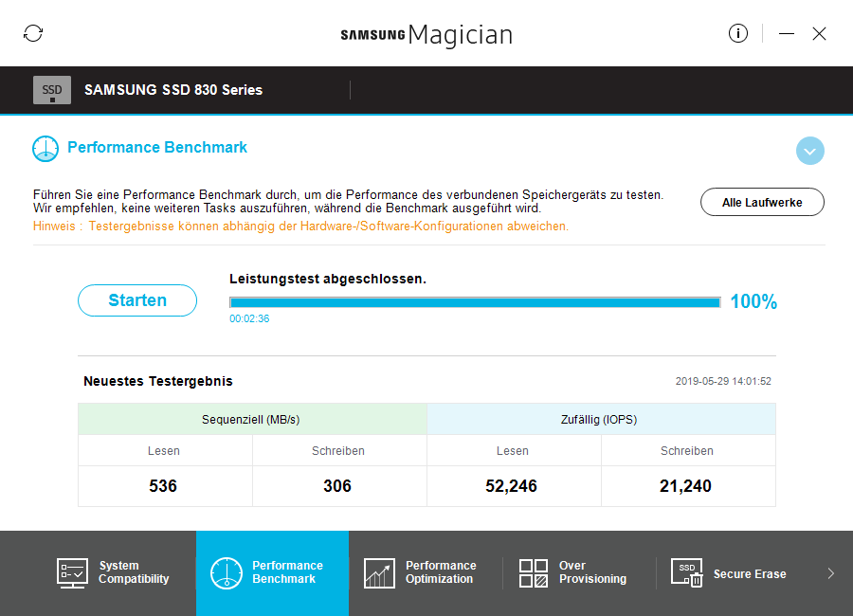Select the SSD drive icon in header
The height and width of the screenshot is (616, 853).
click(52, 90)
